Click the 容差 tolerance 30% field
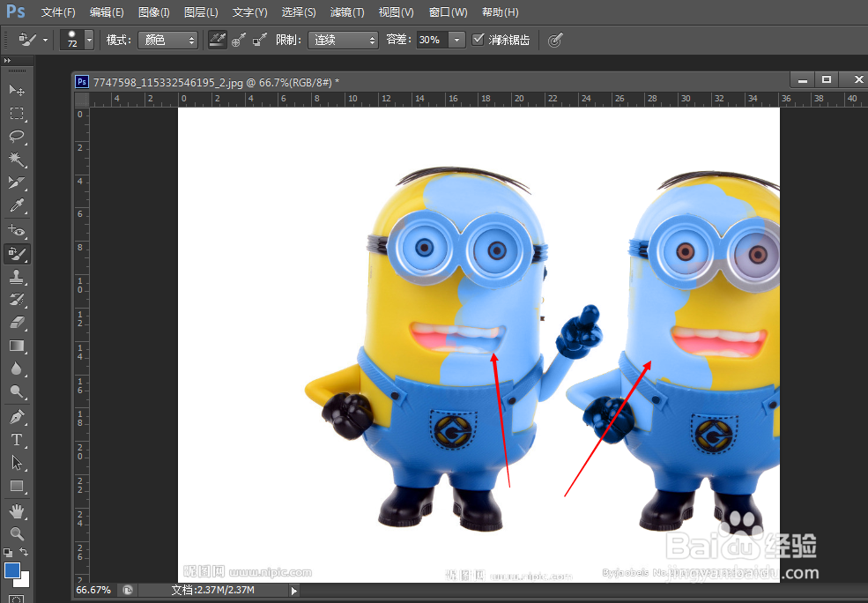 point(433,40)
